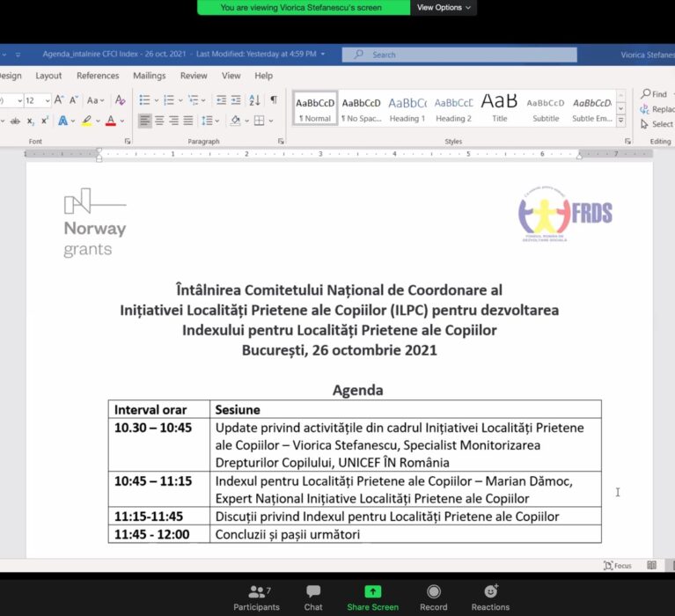Switch to Read Mode view icon
The height and width of the screenshot is (616, 675).
(x=652, y=566)
